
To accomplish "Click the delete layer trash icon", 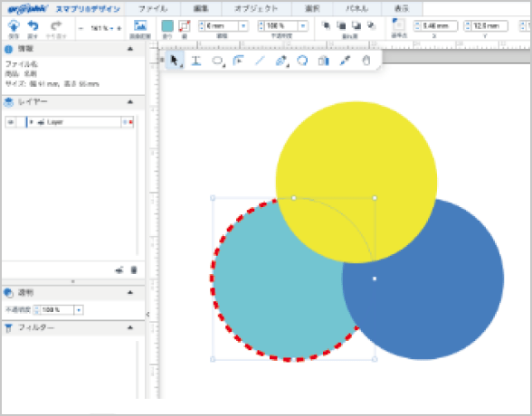I will click(134, 270).
